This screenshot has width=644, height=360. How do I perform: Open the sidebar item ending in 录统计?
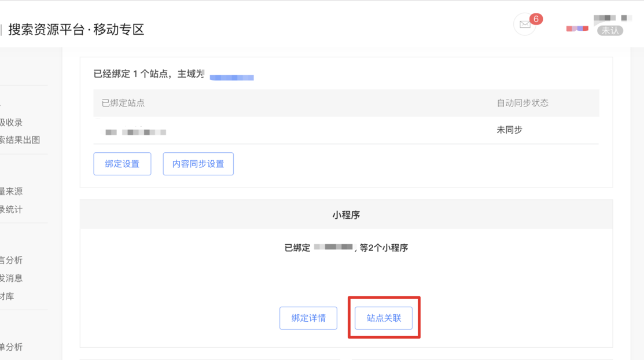click(12, 209)
